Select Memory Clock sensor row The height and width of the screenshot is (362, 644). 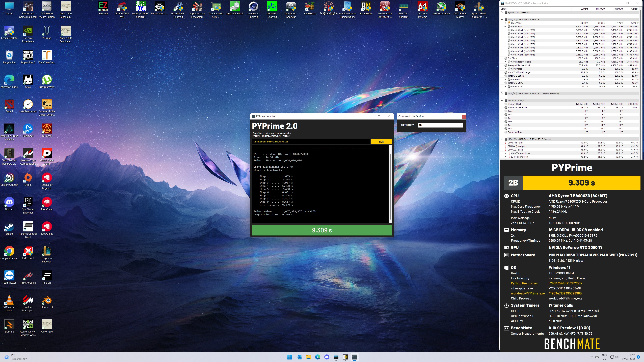tap(570, 104)
